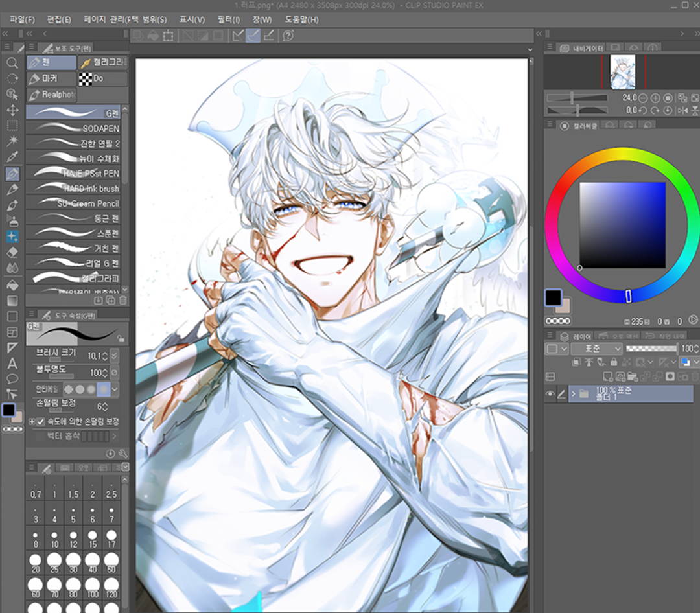Select the Airbrush tool
The width and height of the screenshot is (700, 613).
click(x=12, y=221)
